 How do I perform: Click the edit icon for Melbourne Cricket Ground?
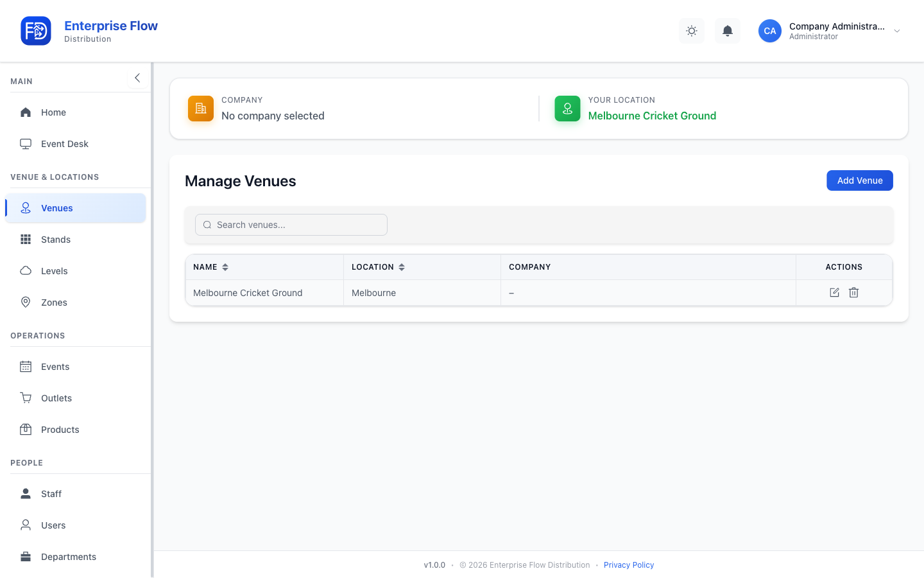tap(834, 293)
